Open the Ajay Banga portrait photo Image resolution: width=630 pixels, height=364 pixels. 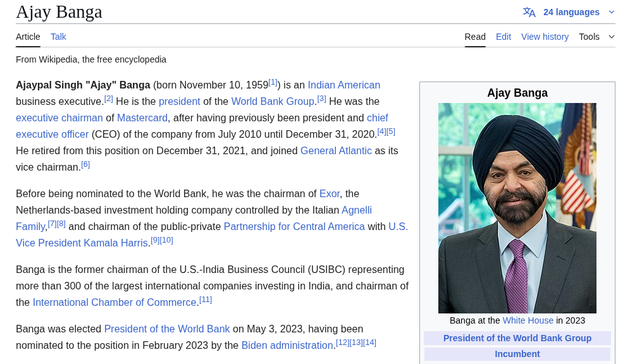coord(517,208)
